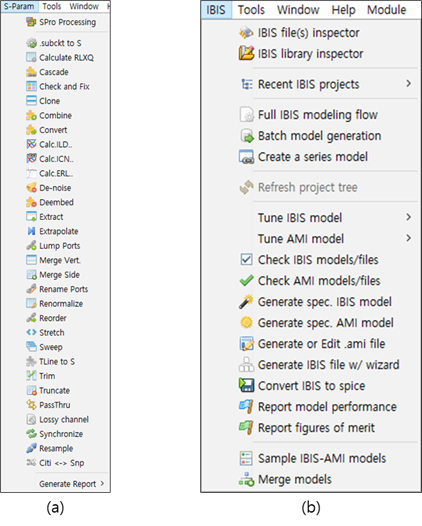This screenshot has height=526, width=422.
Task: Choose Truncate entry
Action: tap(55, 390)
